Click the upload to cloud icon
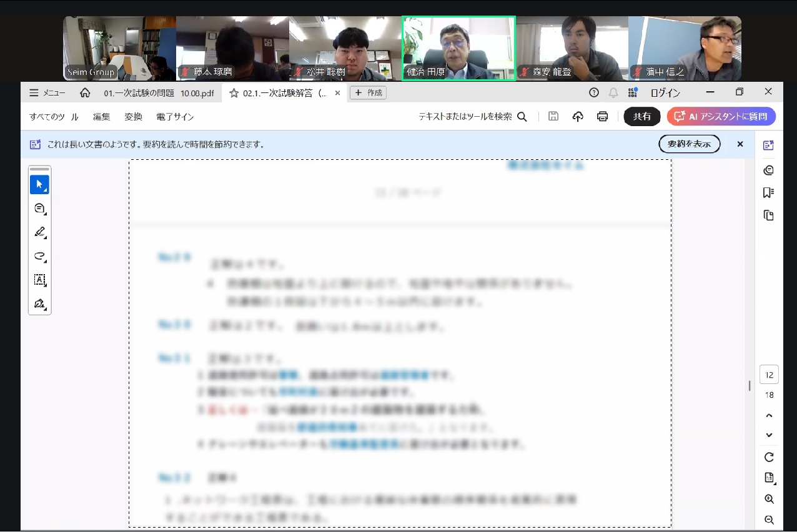 pyautogui.click(x=578, y=117)
